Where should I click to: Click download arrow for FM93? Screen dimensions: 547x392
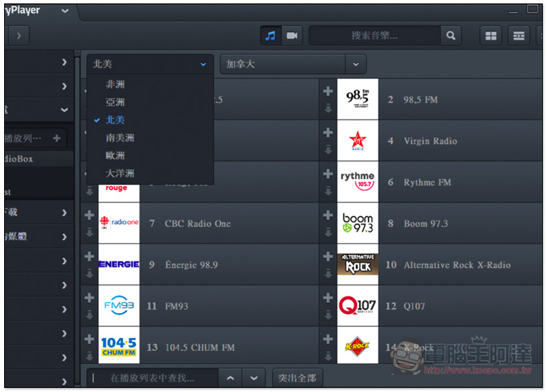pyautogui.click(x=90, y=315)
